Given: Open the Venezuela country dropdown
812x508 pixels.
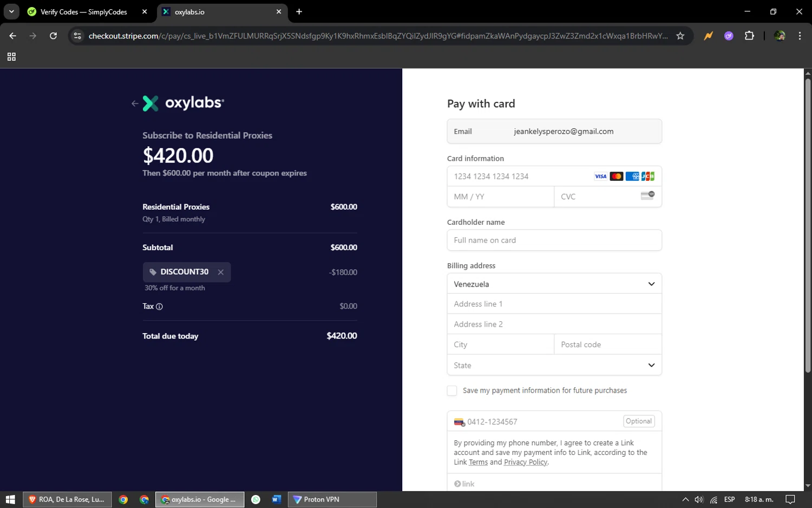Looking at the screenshot, I should point(554,284).
